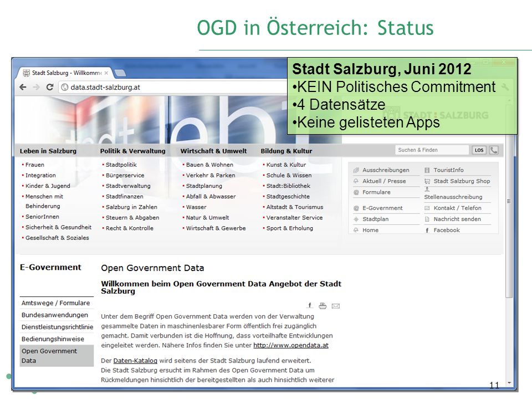Open the Daten-Katalog link
The image size is (532, 399).
(135, 361)
